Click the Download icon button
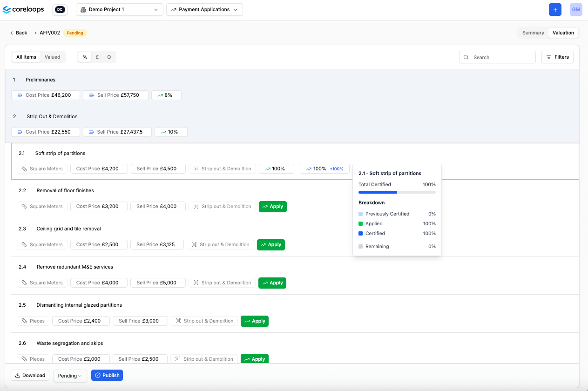The image size is (588, 391). pyautogui.click(x=30, y=375)
